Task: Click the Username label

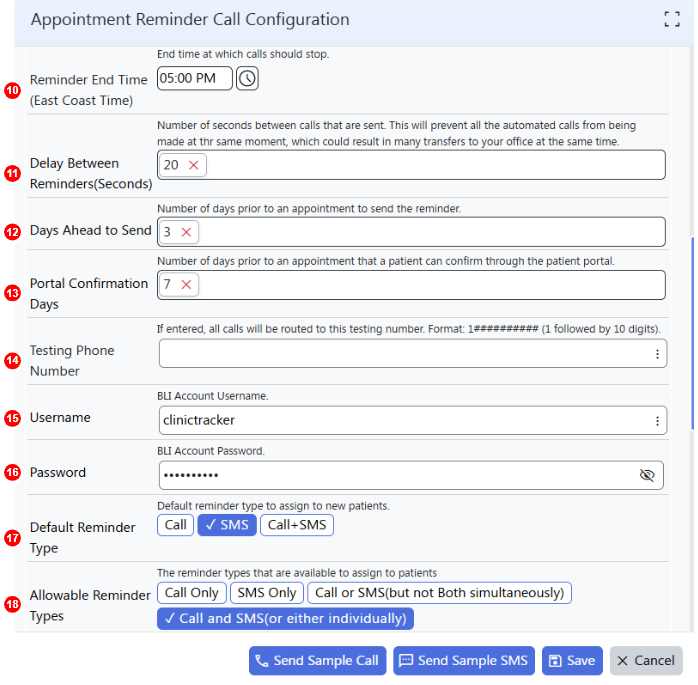Action: (x=60, y=418)
